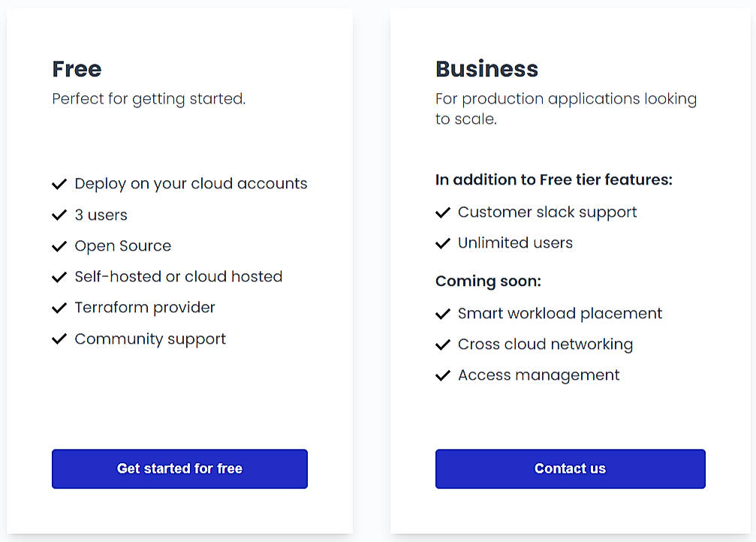Screen dimensions: 756x542
Task: Select the checkmark next to Cross cloud networking
Action: pos(443,345)
